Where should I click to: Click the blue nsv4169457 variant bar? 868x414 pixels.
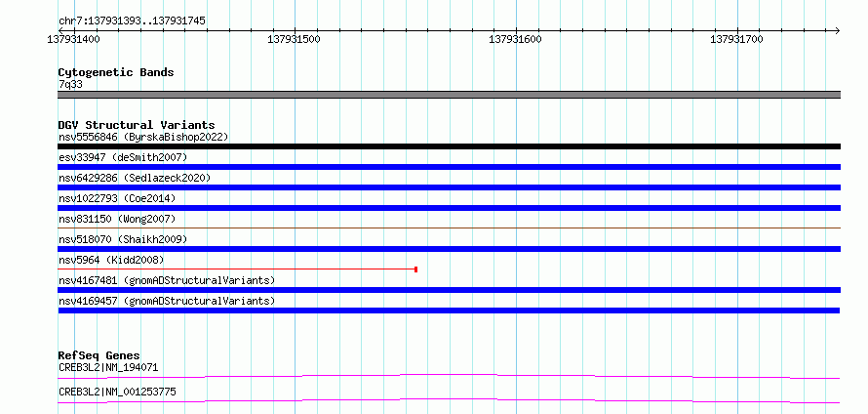449,310
